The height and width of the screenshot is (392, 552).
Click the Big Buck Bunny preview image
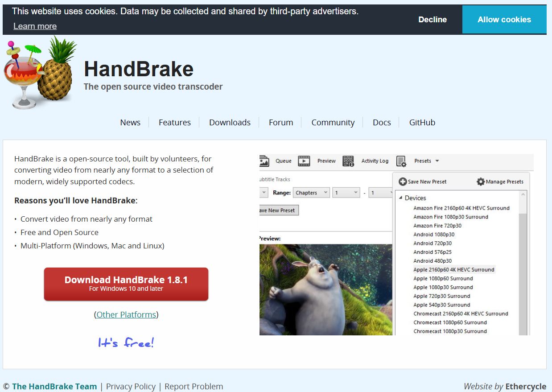coord(326,289)
